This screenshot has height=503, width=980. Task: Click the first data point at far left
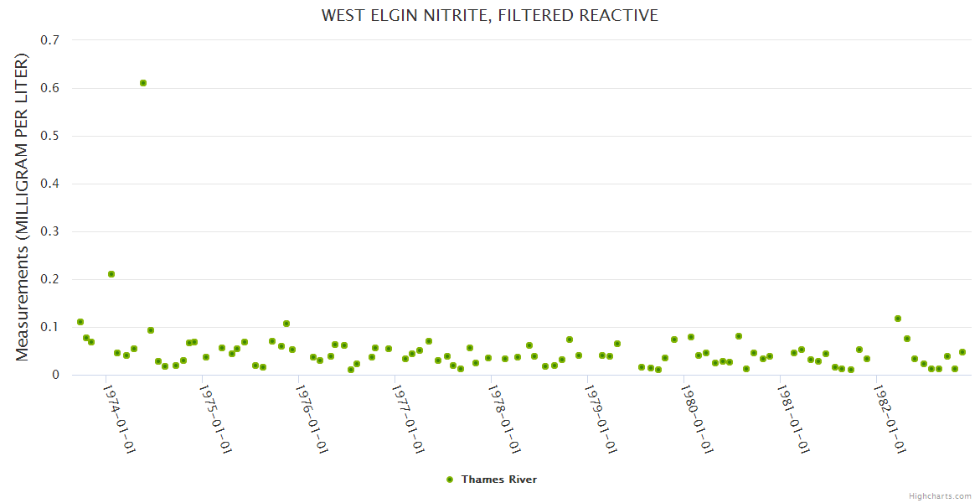(x=80, y=322)
